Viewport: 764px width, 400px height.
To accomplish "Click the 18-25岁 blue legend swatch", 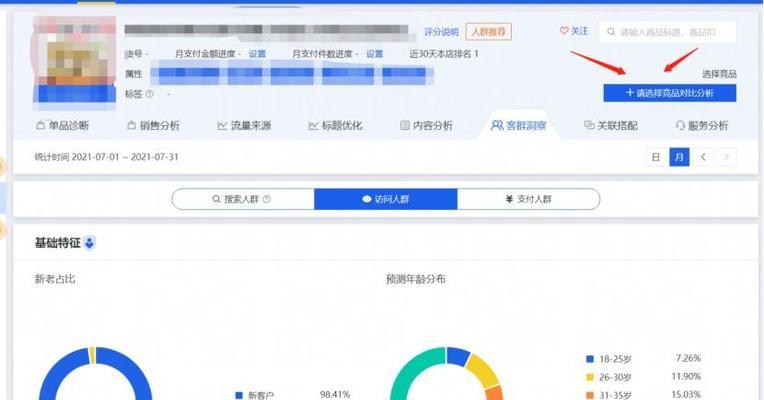I will 590,359.
